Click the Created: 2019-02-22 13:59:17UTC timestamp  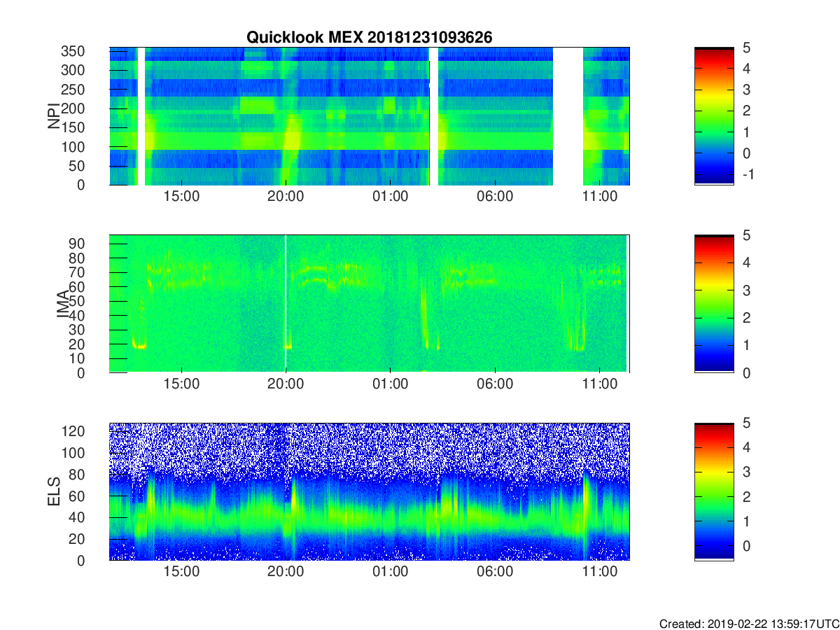click(x=748, y=624)
